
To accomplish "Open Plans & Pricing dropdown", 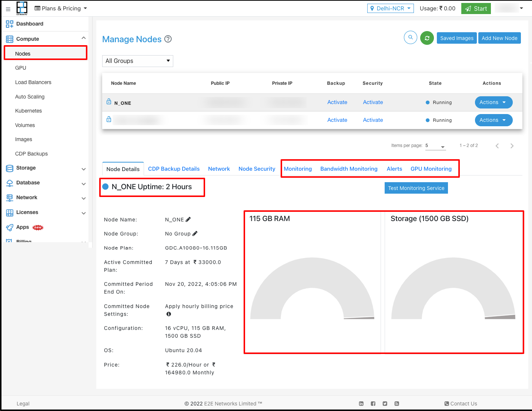I will (x=61, y=8).
